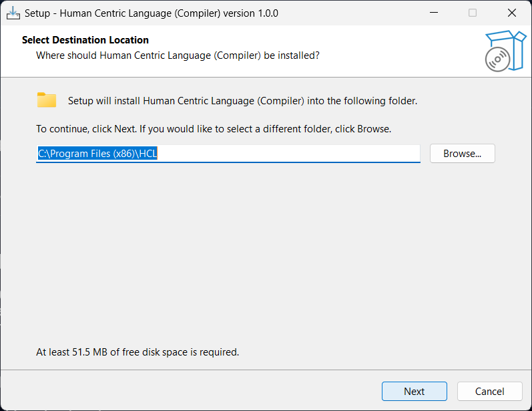Cancel the Human Centric Language installation
Viewport: 532px width, 411px height.
(489, 392)
